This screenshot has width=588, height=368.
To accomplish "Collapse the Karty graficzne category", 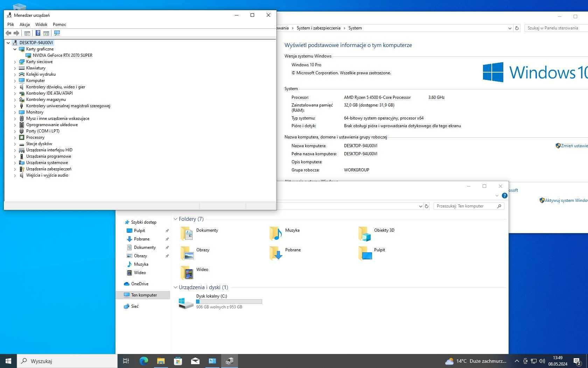I will 15,49.
